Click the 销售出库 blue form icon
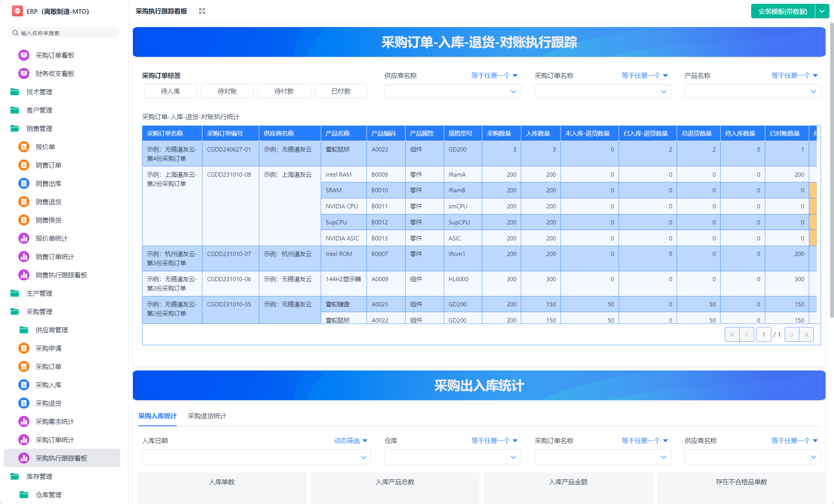The width and height of the screenshot is (834, 504). (24, 184)
